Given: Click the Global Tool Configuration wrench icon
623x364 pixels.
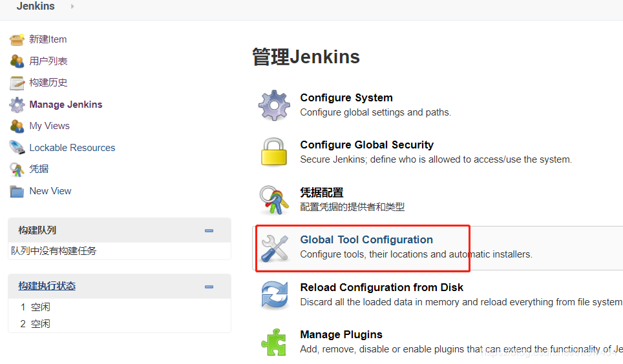Looking at the screenshot, I should pyautogui.click(x=275, y=248).
